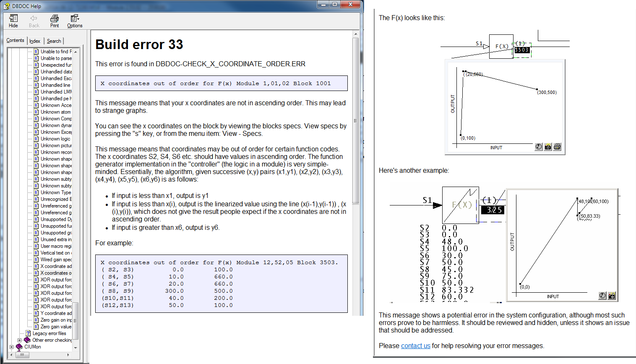Click question mark icon for Legacy error files

tap(28, 333)
